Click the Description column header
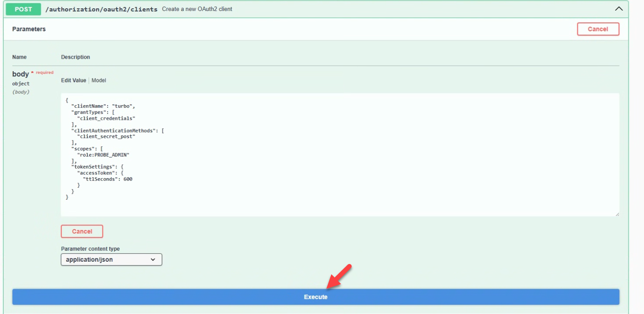644x314 pixels. [x=75, y=57]
